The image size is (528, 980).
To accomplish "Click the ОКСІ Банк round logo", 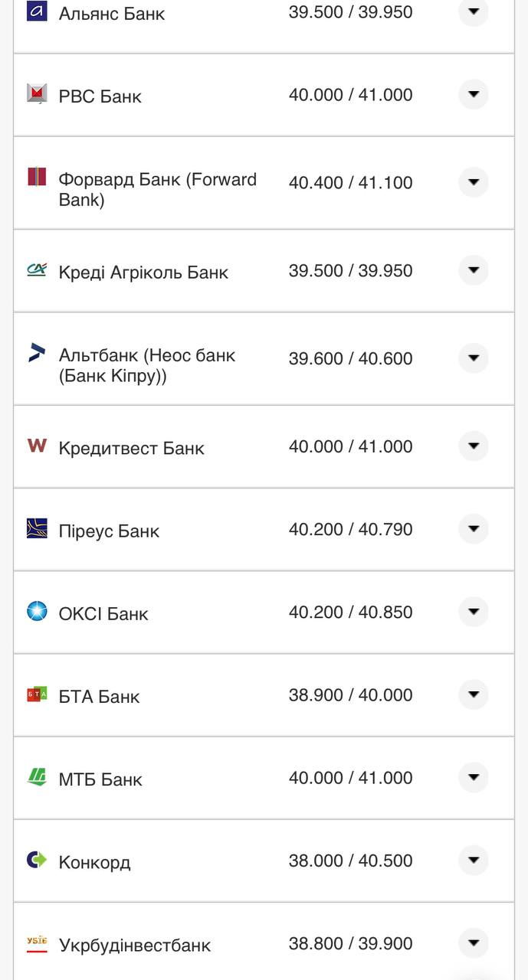I will tap(37, 611).
